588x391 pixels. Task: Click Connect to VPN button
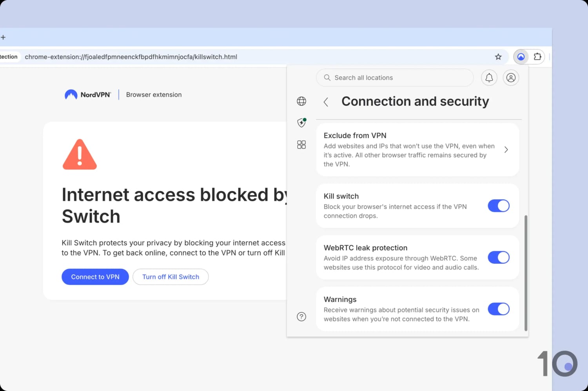pos(95,277)
